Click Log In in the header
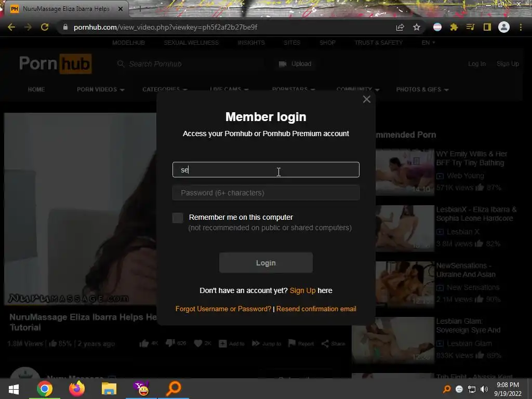This screenshot has width=532, height=399. tap(477, 64)
